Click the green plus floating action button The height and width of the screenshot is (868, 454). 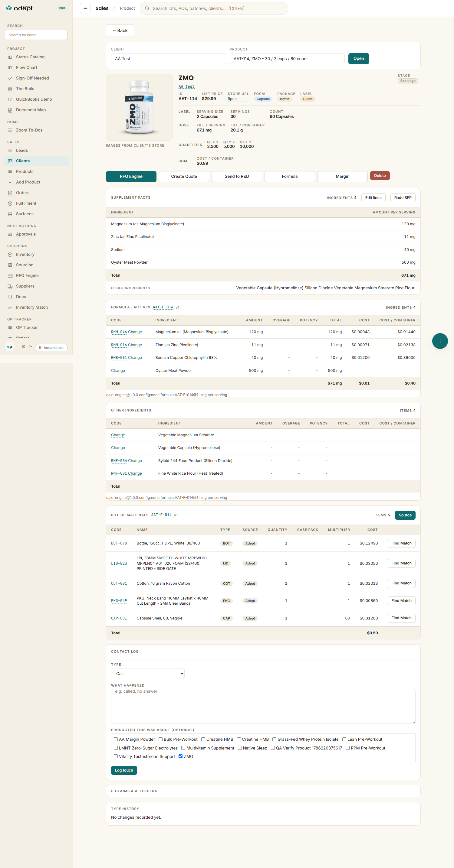[440, 341]
